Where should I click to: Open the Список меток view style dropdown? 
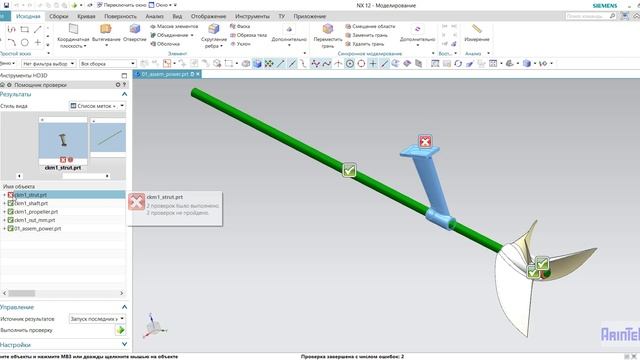pyautogui.click(x=97, y=106)
